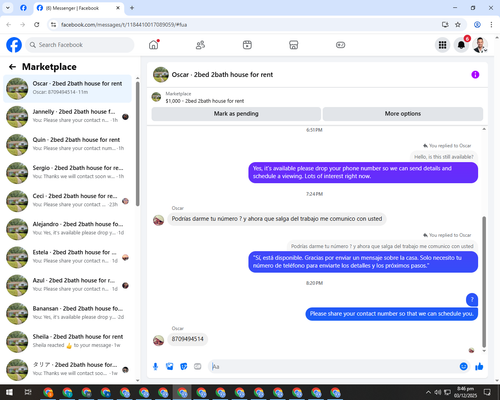The image size is (500, 400).
Task: Open the grid menu icon
Action: tap(442, 45)
